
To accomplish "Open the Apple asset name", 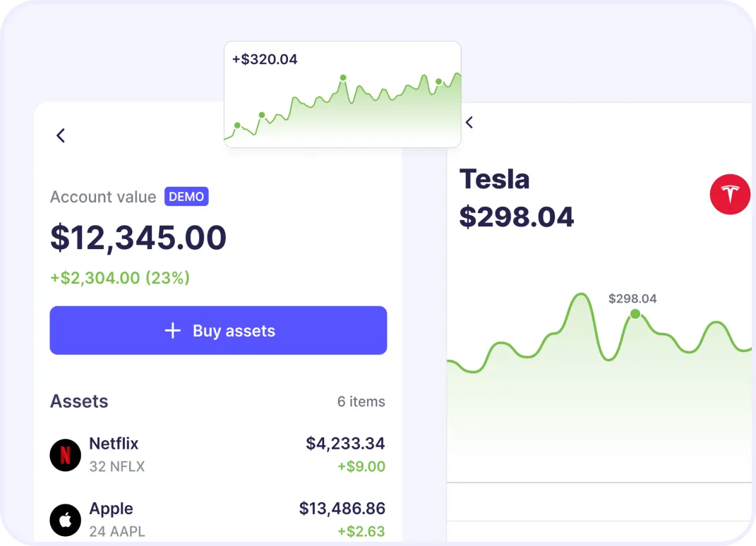I will click(111, 509).
